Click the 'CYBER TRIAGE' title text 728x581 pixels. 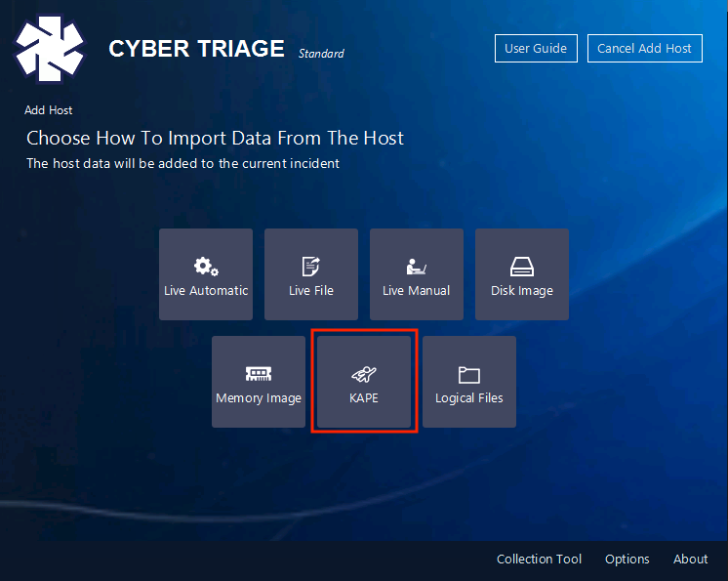[x=196, y=49]
